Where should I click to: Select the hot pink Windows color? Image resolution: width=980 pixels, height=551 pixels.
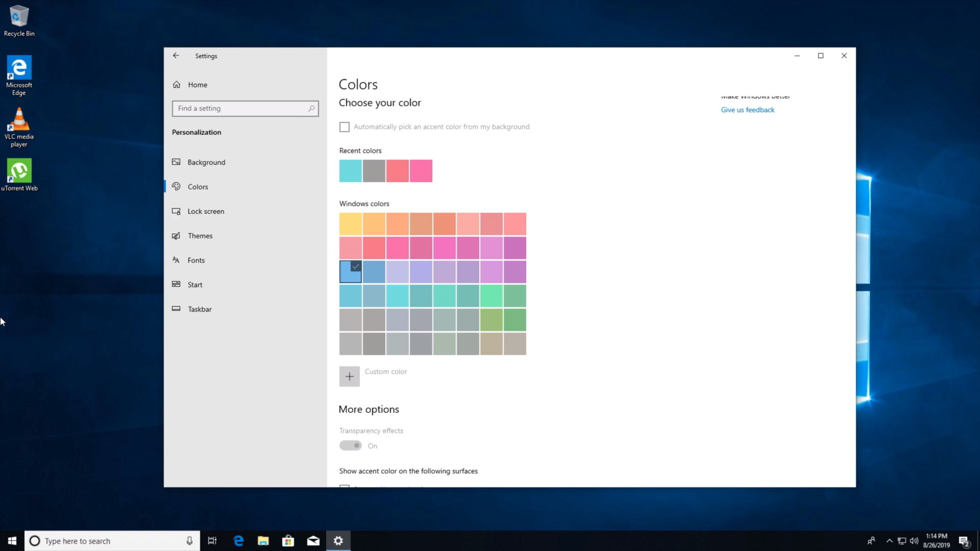(x=444, y=247)
